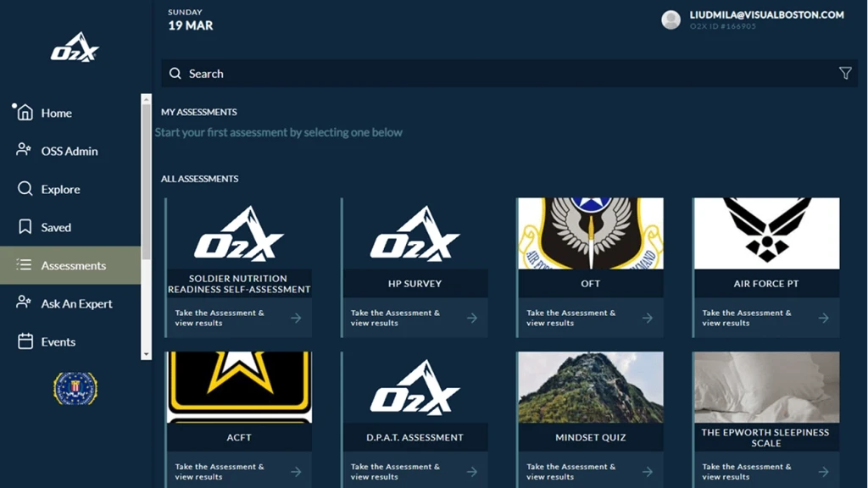Screen dimensions: 868x488
Task: Click ACFT Army star thumbnail
Action: (239, 387)
